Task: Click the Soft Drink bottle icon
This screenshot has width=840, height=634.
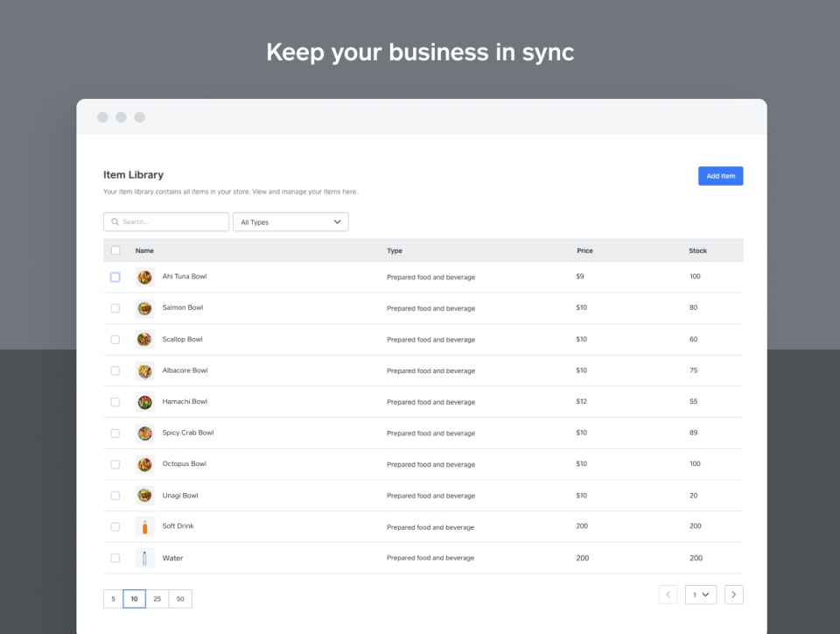Action: [x=144, y=526]
